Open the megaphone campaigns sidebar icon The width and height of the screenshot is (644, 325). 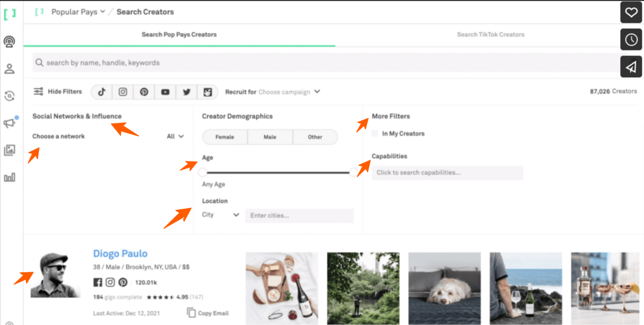[9, 123]
